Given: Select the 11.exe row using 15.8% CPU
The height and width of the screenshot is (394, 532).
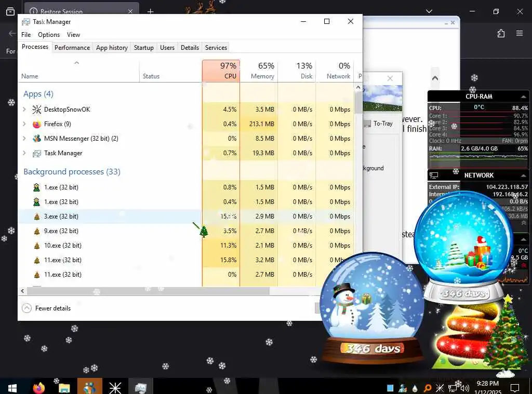Looking at the screenshot, I should [185, 260].
